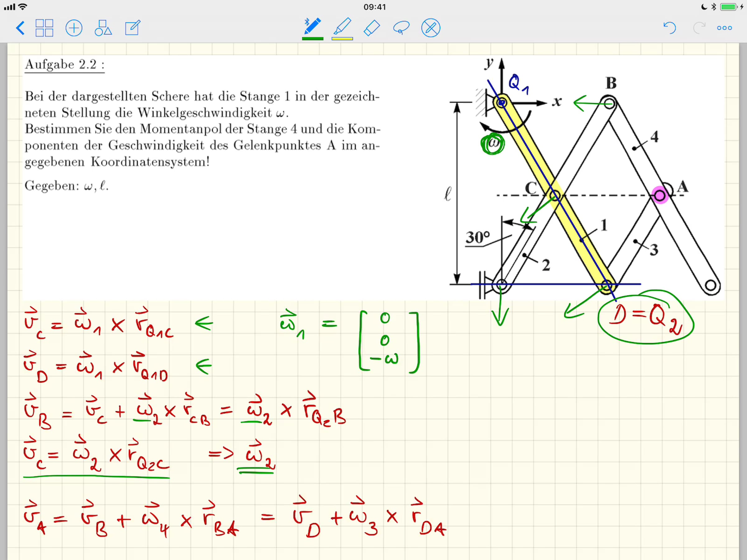Open the three-dots more options menu
The width and height of the screenshot is (747, 560).
click(724, 28)
